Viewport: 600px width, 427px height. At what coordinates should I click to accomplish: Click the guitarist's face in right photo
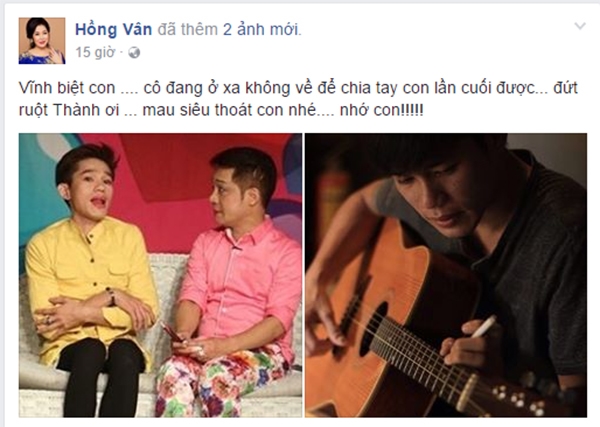coord(444,199)
